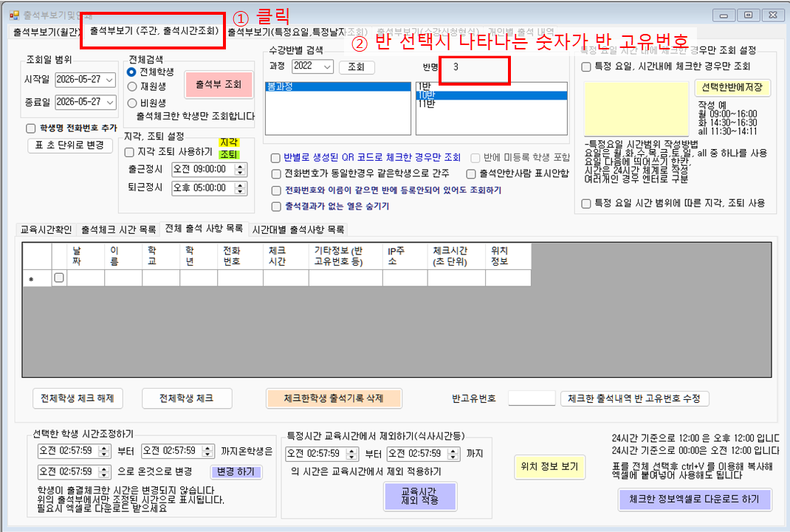Open 출석부보기 (주간, 출석시간조회) tab
This screenshot has width=790, height=532.
click(154, 31)
